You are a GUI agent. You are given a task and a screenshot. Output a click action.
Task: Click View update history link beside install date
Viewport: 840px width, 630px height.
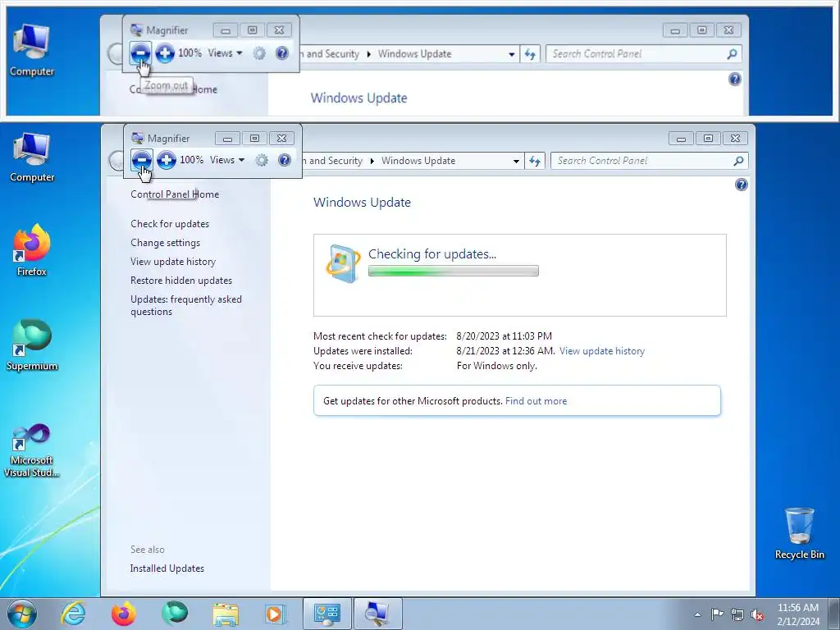(x=602, y=351)
